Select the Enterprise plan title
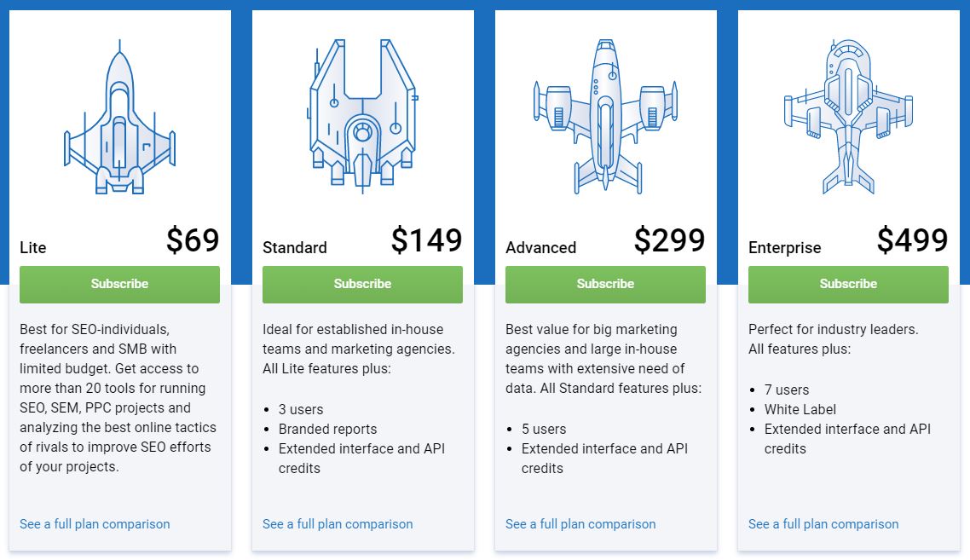Image resolution: width=970 pixels, height=560 pixels. click(x=784, y=248)
